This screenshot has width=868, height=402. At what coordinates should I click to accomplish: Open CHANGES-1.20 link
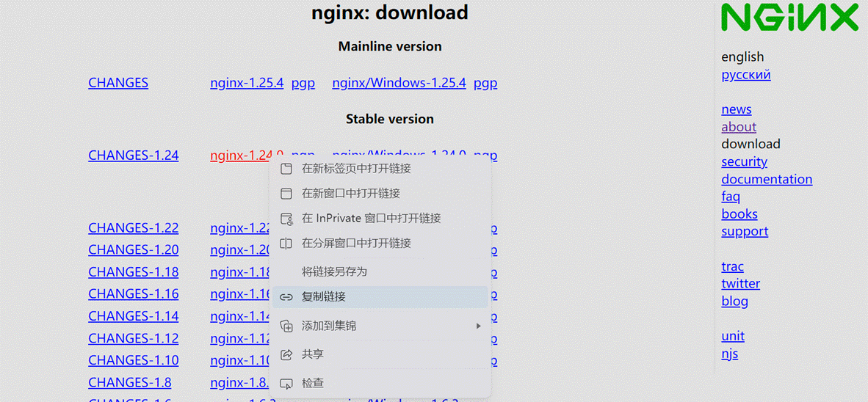point(134,250)
